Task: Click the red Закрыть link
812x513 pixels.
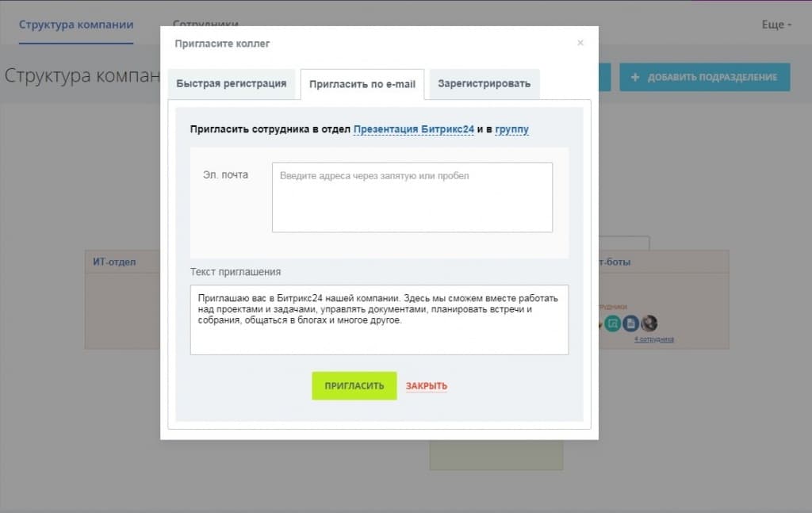Action: coord(426,386)
